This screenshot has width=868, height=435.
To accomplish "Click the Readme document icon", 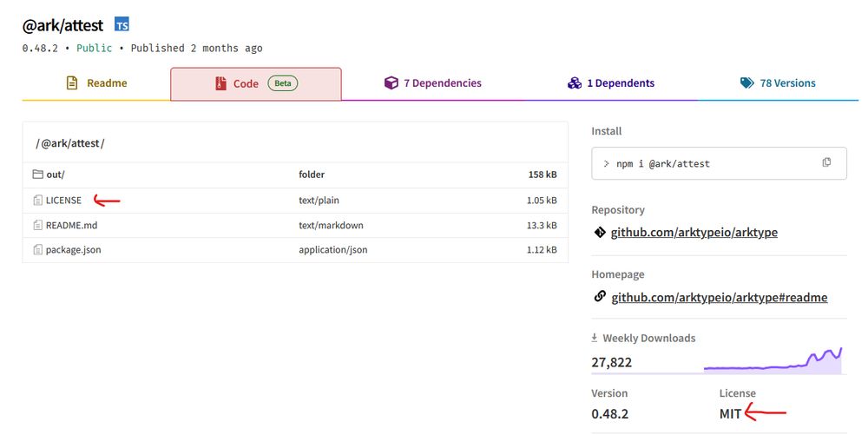I will click(72, 83).
